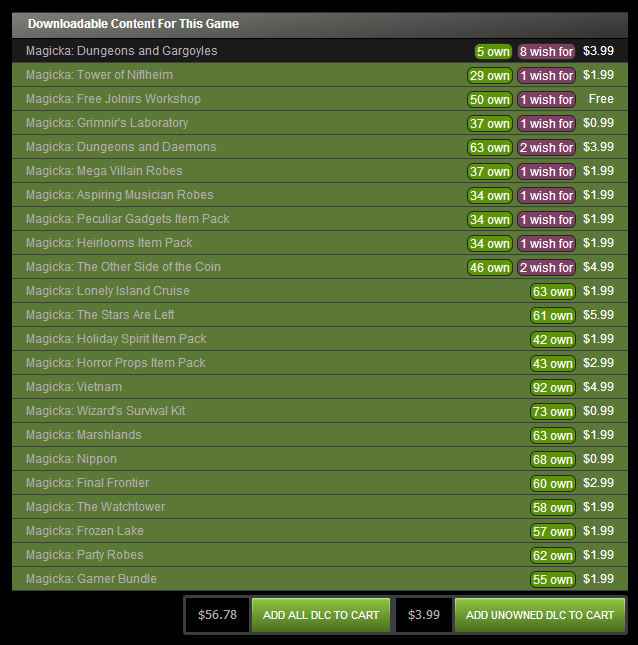The image size is (638, 645).
Task: Click the '68 own' badge on Nippon row
Action: pyautogui.click(x=553, y=459)
